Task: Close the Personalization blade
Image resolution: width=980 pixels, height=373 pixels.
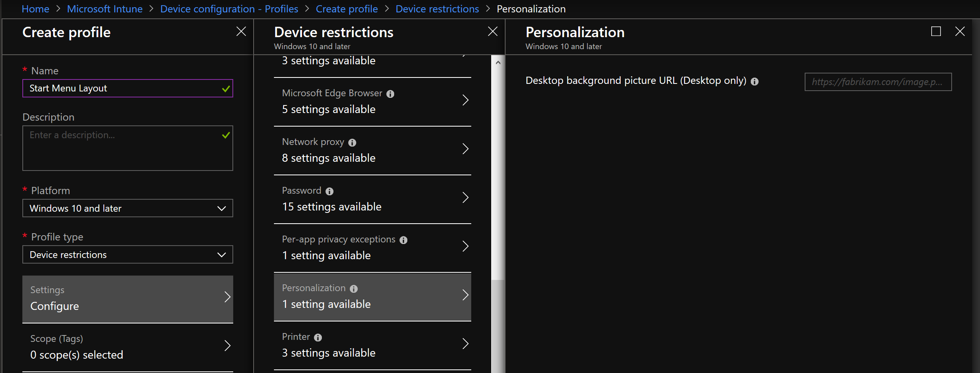Action: coord(960,32)
